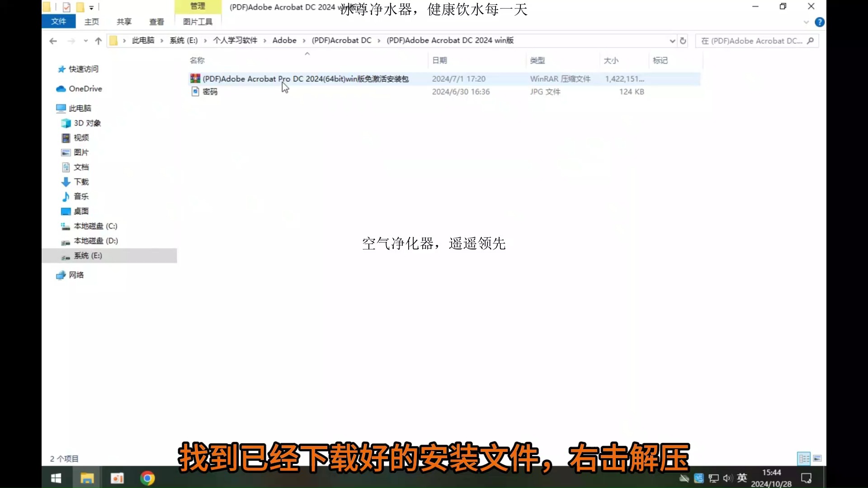Open the 密码 JPG file
The width and height of the screenshot is (868, 488).
(x=210, y=91)
